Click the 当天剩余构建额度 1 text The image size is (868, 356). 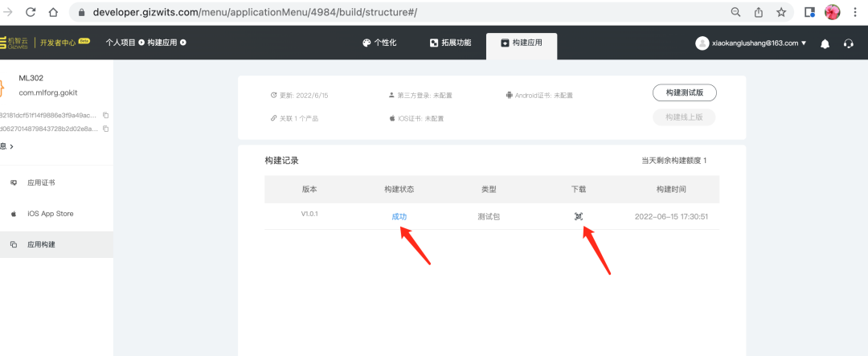pos(674,161)
